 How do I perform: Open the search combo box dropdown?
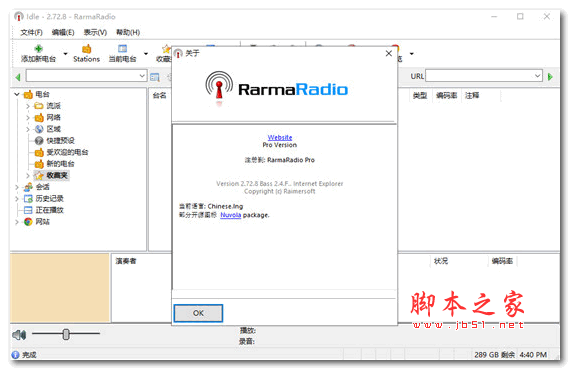[142, 76]
